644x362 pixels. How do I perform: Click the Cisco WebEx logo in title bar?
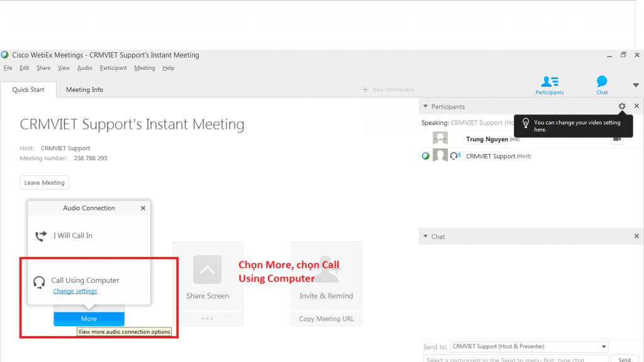[x=5, y=55]
